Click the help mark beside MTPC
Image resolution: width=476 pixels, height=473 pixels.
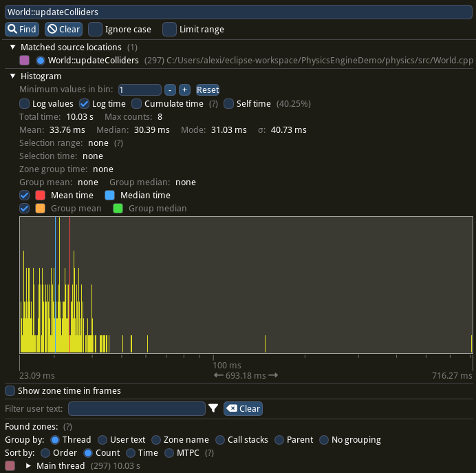pyautogui.click(x=210, y=453)
